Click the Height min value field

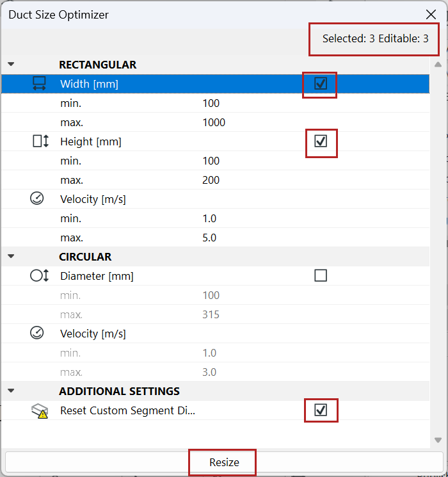tap(211, 161)
